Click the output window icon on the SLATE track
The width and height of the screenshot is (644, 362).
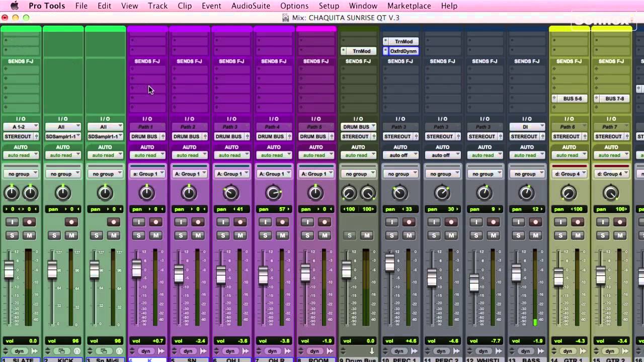click(x=35, y=351)
